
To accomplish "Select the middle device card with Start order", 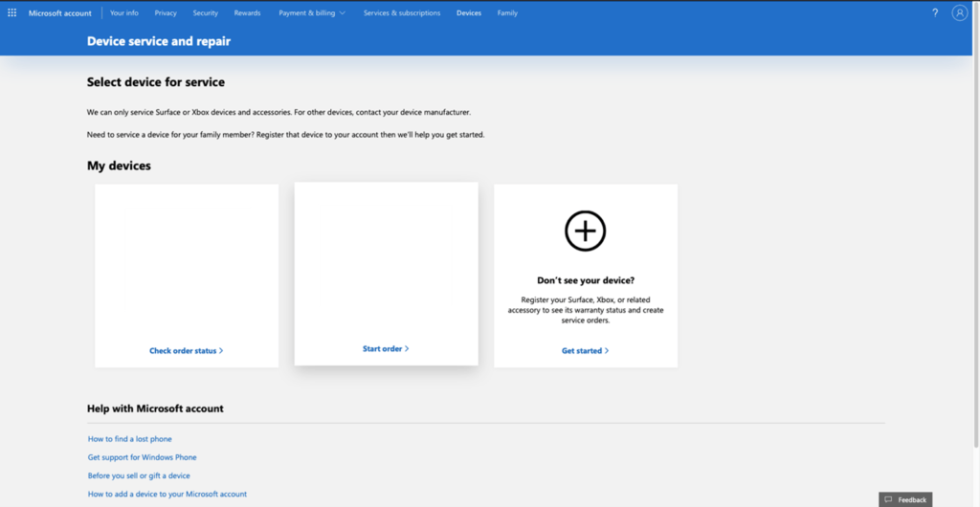I will pos(387,274).
